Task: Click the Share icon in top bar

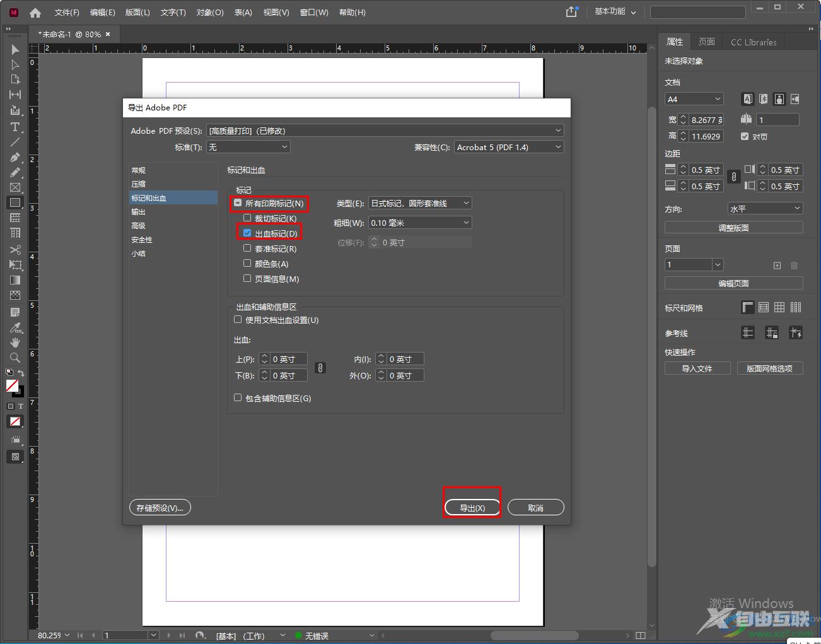Action: pyautogui.click(x=571, y=12)
